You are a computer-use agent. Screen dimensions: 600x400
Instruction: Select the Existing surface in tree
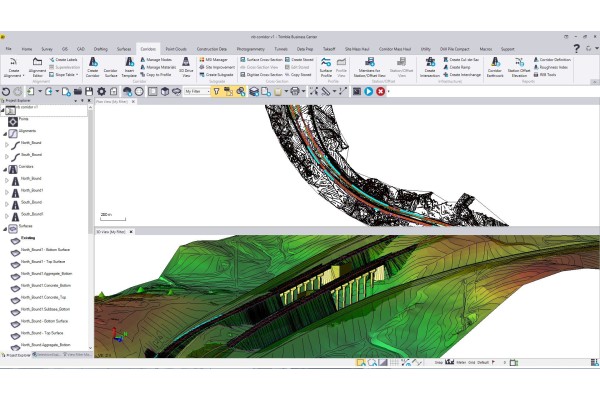(x=29, y=237)
